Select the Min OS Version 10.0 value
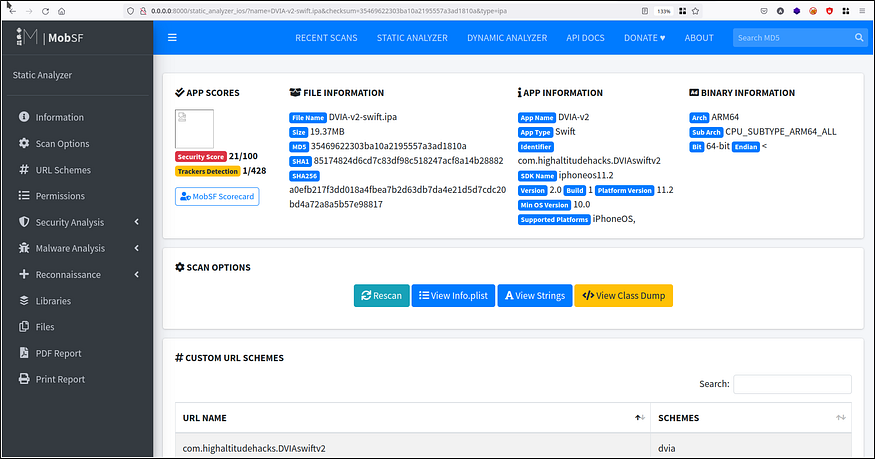This screenshot has height=459, width=875. [581, 204]
